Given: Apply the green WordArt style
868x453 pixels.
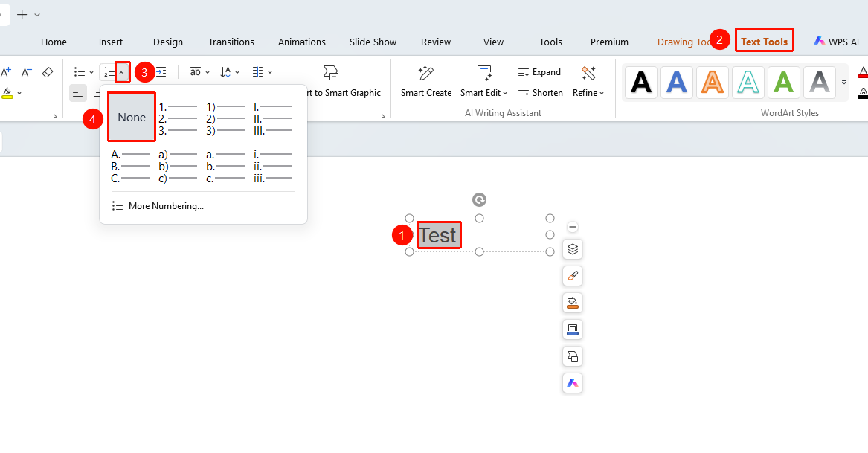Looking at the screenshot, I should tap(784, 83).
